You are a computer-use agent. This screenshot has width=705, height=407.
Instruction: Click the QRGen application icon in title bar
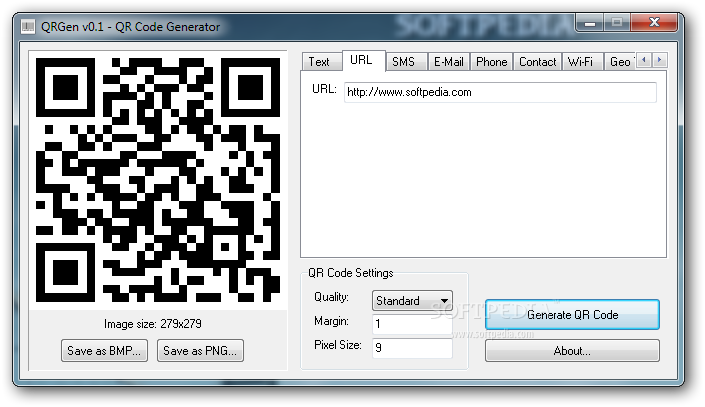point(28,27)
